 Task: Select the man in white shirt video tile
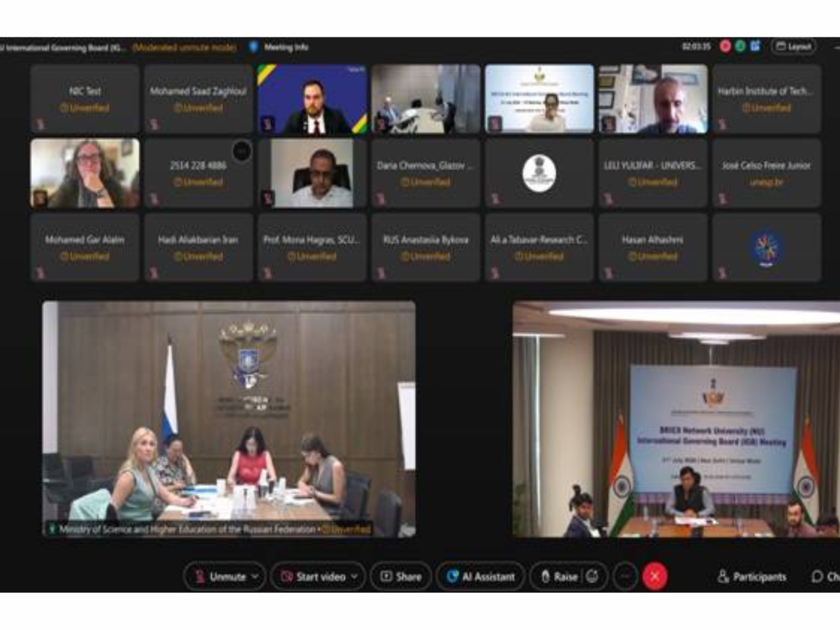click(312, 173)
